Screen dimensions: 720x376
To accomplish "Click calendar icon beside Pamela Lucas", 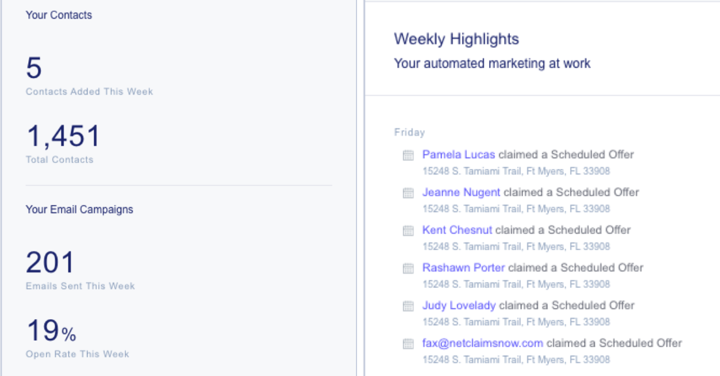I will pyautogui.click(x=408, y=155).
